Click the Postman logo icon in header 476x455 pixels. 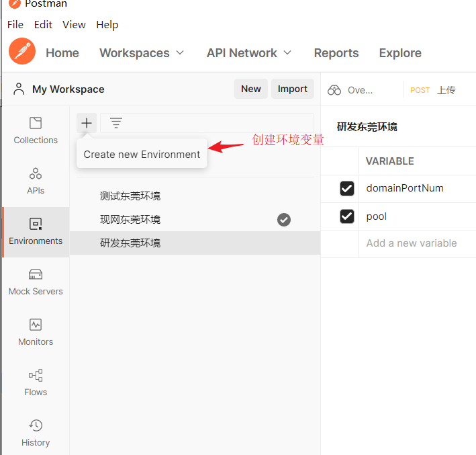pyautogui.click(x=22, y=51)
